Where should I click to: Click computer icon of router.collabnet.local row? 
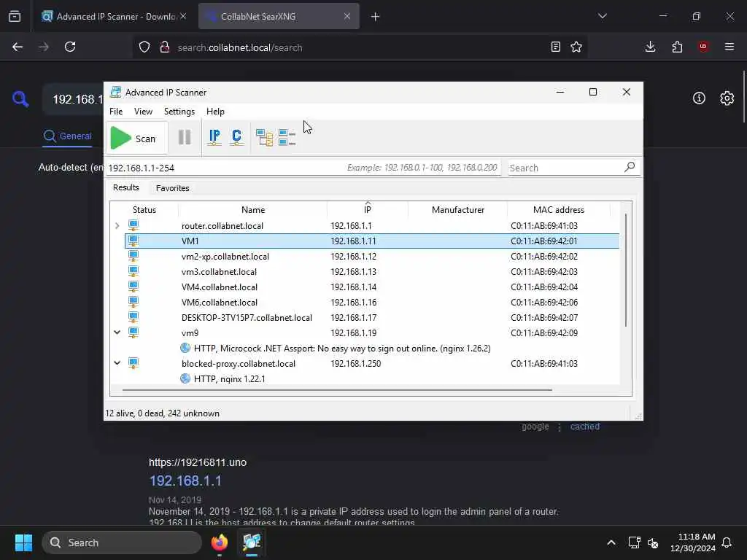tap(133, 225)
